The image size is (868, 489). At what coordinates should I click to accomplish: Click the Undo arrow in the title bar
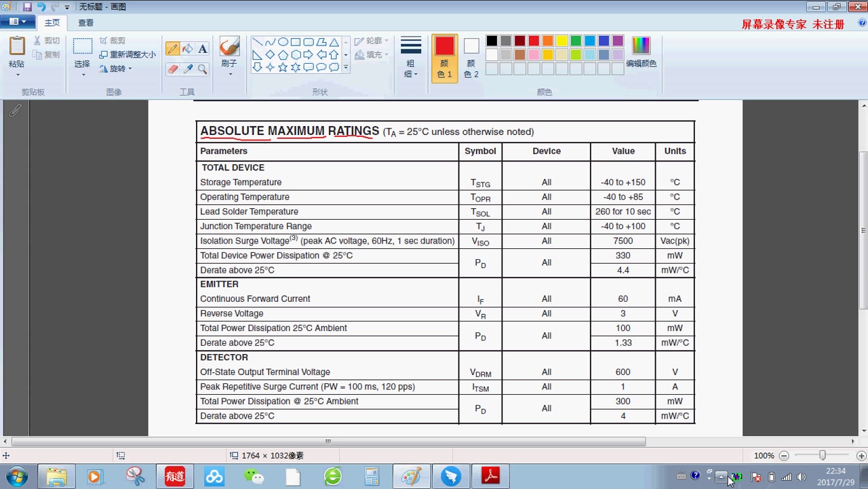pyautogui.click(x=41, y=7)
